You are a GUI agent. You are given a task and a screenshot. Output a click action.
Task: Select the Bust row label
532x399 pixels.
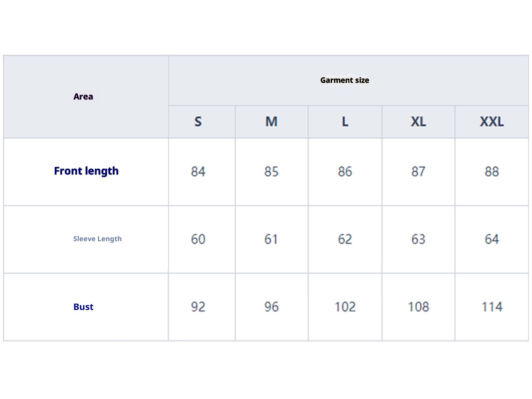[x=83, y=307]
